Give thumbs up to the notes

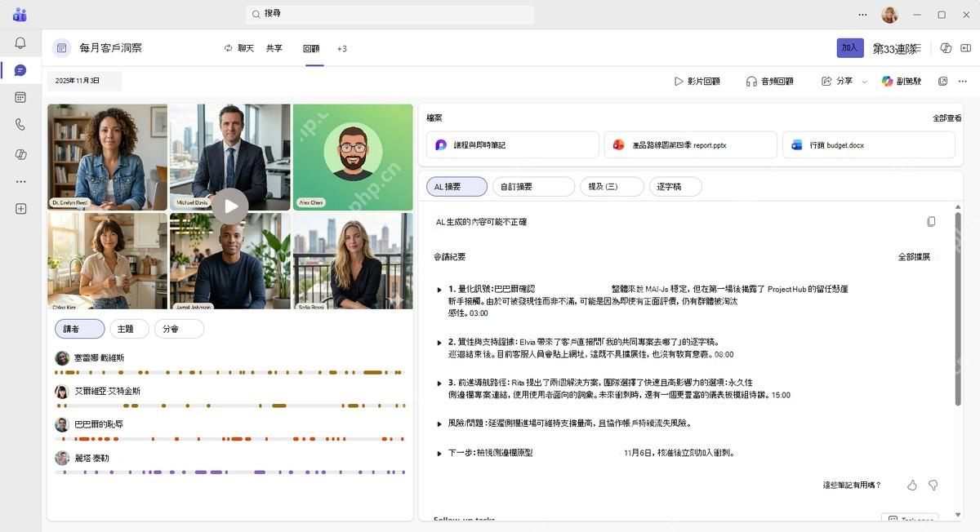(x=912, y=485)
